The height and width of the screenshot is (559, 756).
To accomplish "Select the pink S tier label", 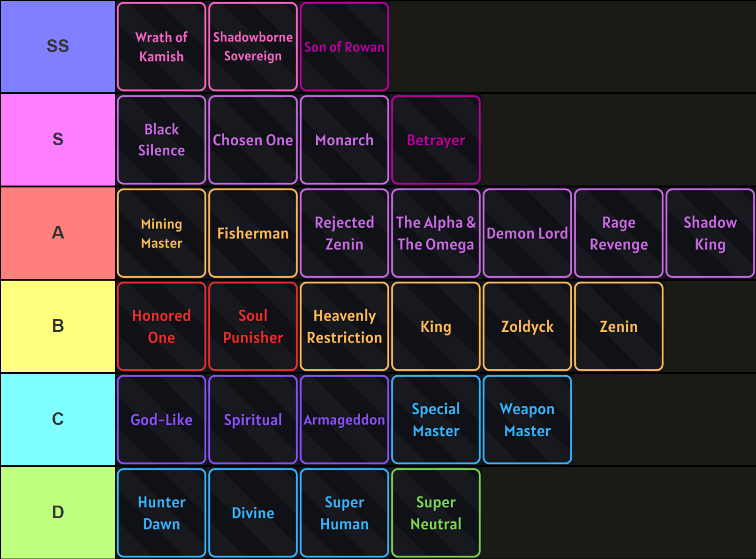I will (x=58, y=140).
